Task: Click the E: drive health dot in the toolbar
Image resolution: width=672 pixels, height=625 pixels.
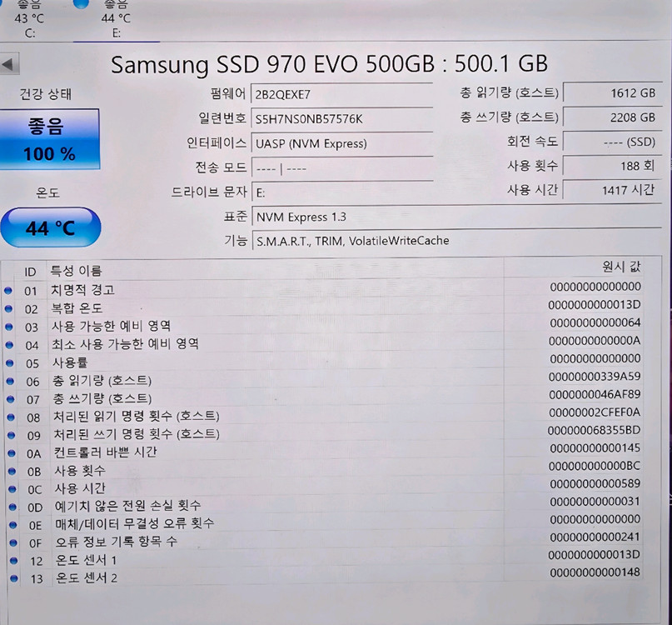Action: point(80,5)
